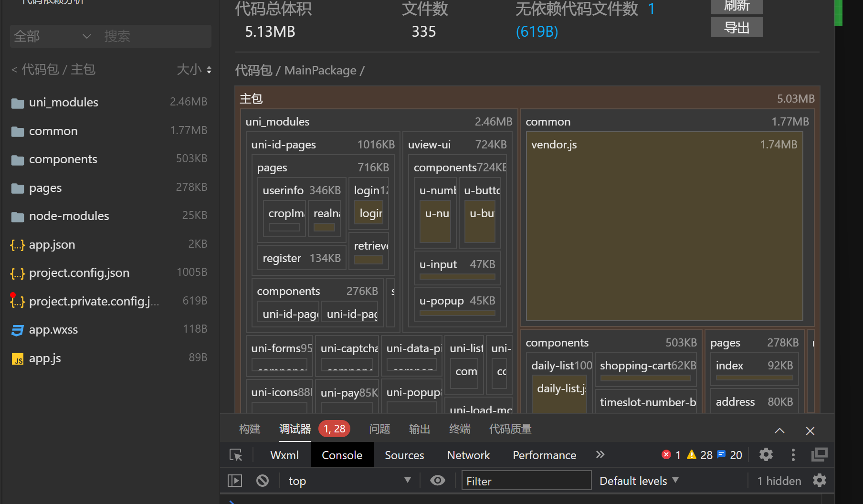Screen dimensions: 863x504
Task: Select the register 134KB treemap block
Action: pyautogui.click(x=302, y=258)
